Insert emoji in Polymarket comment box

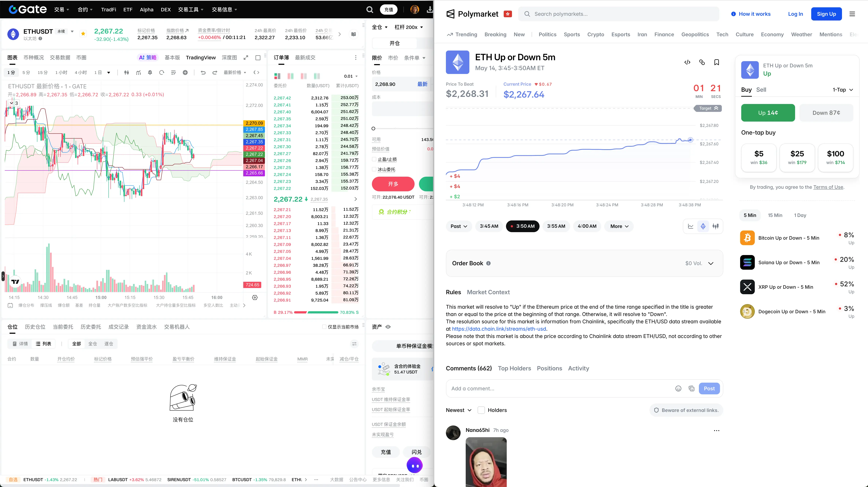point(678,389)
